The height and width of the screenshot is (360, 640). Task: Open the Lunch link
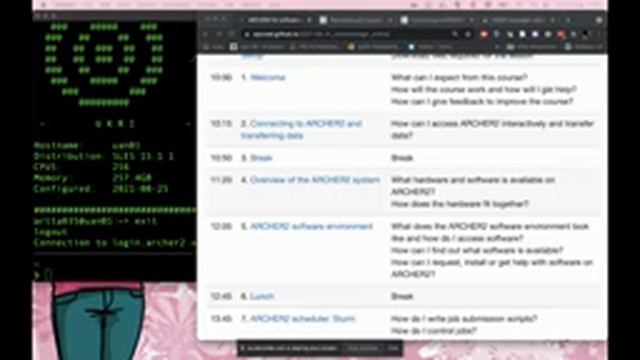coord(262,296)
